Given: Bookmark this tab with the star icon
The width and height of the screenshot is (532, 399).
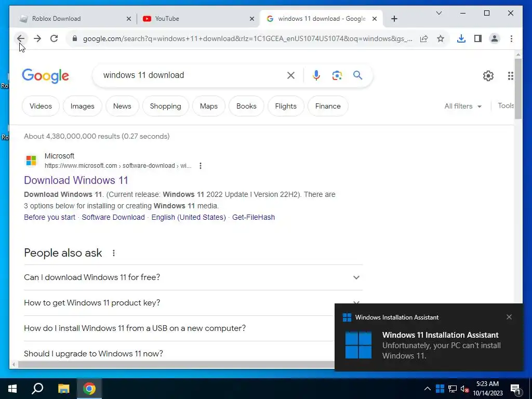Looking at the screenshot, I should 441,38.
